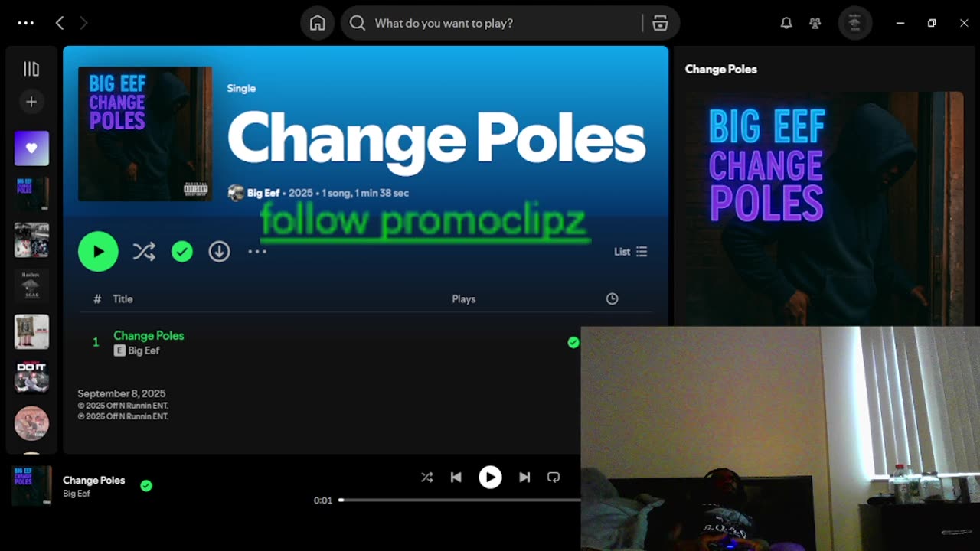Download the single
This screenshot has width=980, height=551.
pyautogui.click(x=219, y=251)
